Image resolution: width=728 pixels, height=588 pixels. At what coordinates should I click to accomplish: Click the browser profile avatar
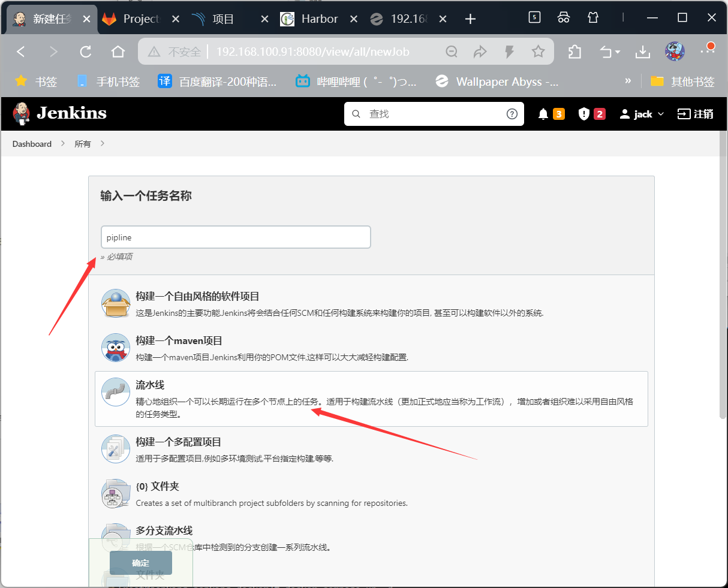pos(675,52)
